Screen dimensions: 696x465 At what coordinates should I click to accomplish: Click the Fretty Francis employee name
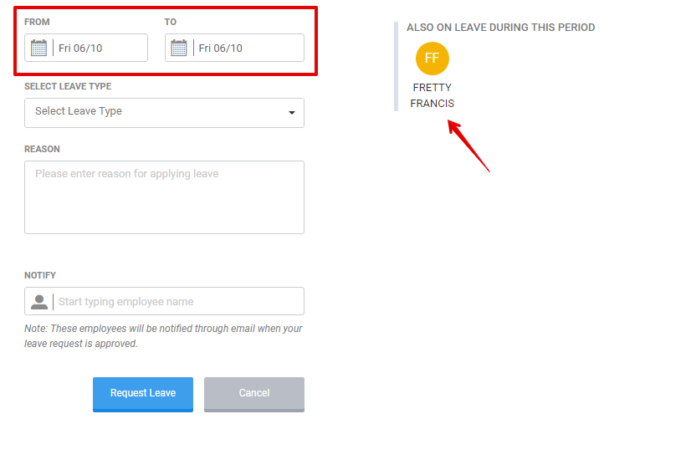point(432,95)
